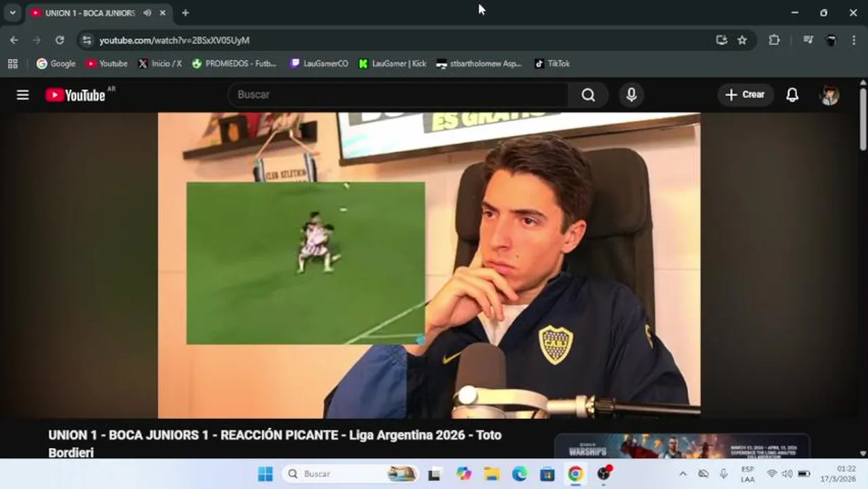Open the Chrome apps grid shortcut

click(x=12, y=64)
